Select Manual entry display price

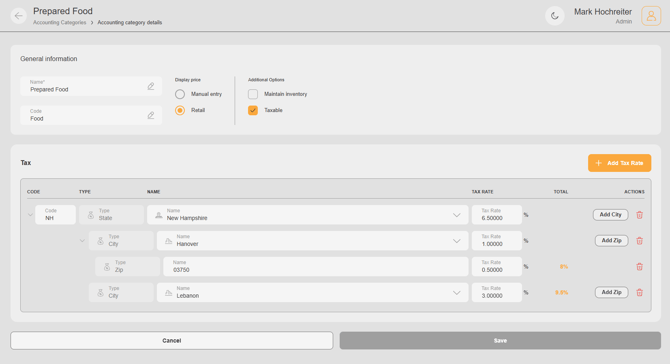point(180,94)
